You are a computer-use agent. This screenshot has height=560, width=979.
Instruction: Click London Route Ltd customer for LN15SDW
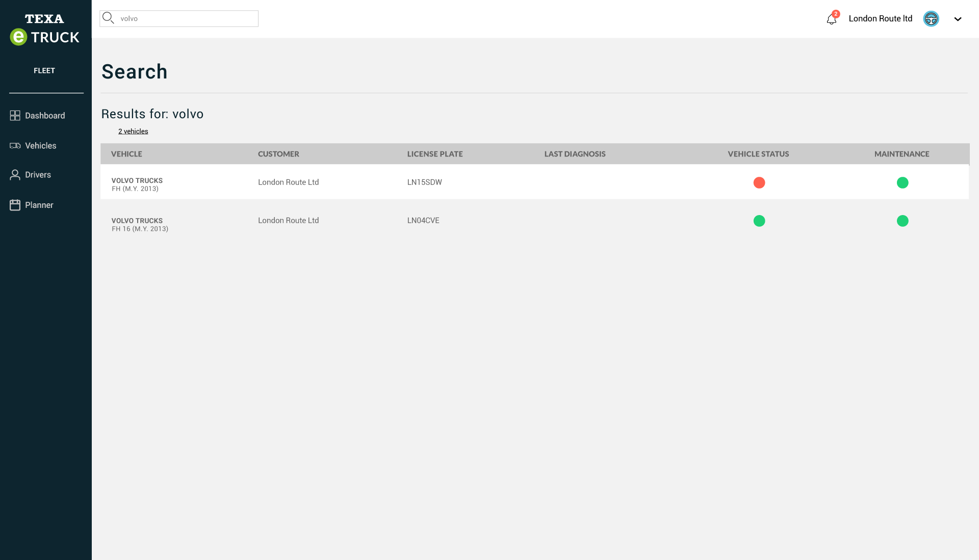(288, 182)
